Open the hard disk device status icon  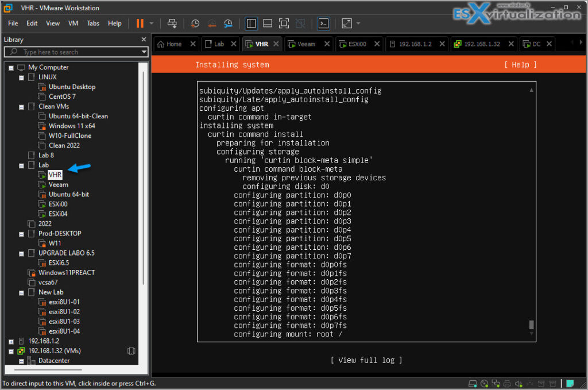[473, 383]
